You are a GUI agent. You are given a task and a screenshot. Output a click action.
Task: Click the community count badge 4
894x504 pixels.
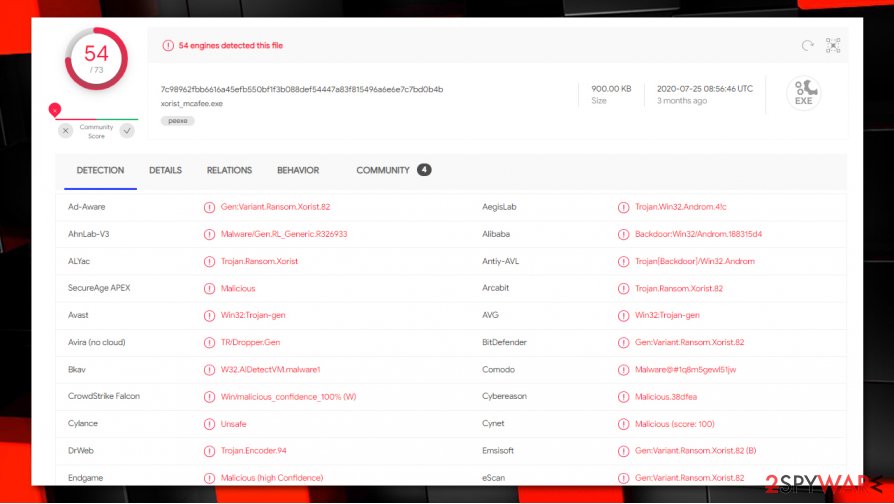(424, 170)
